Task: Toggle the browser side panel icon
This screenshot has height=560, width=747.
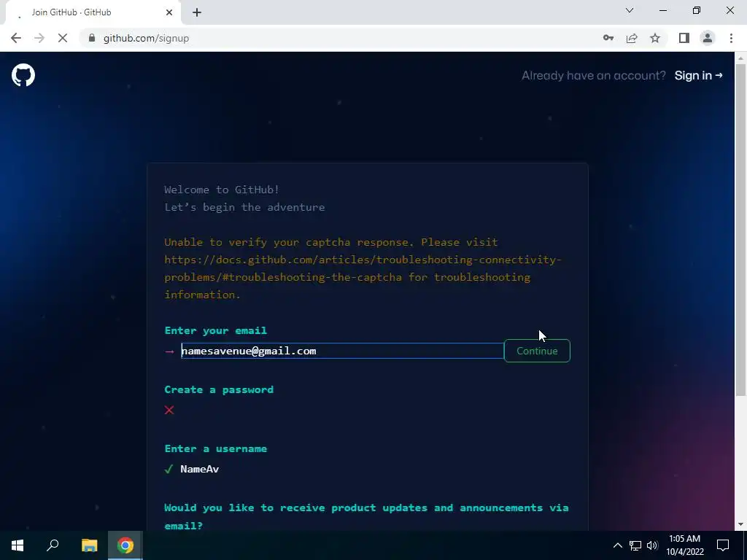Action: (x=684, y=38)
